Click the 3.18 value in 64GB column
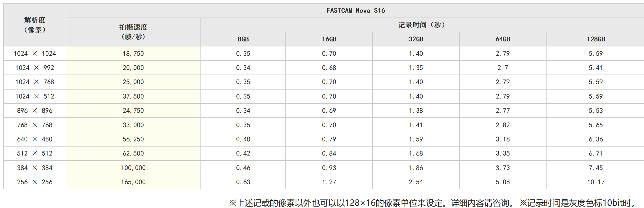 (x=503, y=139)
